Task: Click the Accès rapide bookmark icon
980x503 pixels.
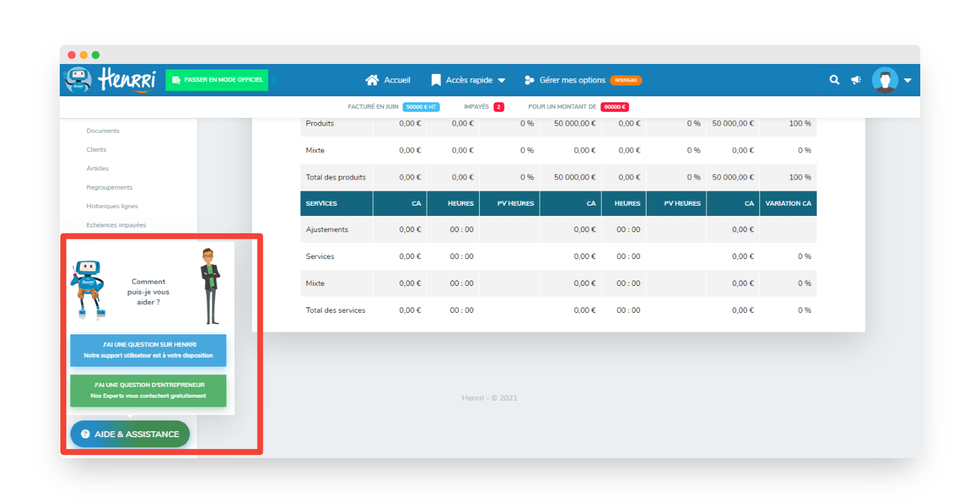Action: [x=436, y=80]
